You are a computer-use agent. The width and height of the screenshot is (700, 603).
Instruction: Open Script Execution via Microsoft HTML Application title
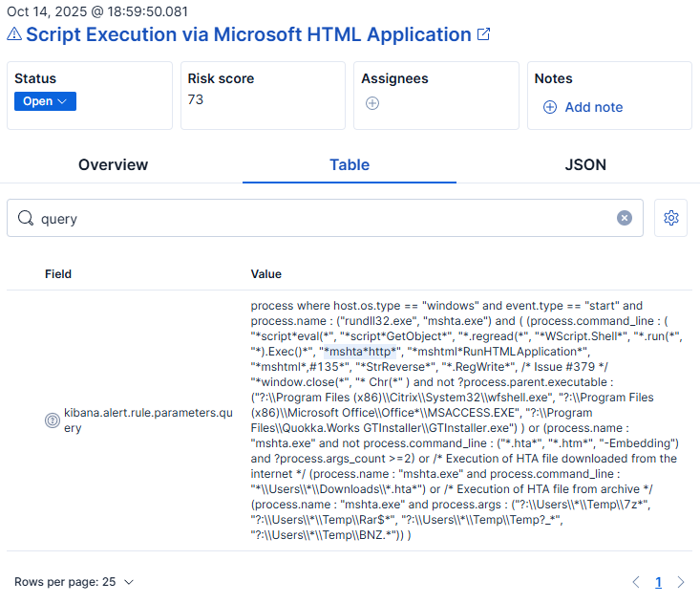pyautogui.click(x=248, y=35)
